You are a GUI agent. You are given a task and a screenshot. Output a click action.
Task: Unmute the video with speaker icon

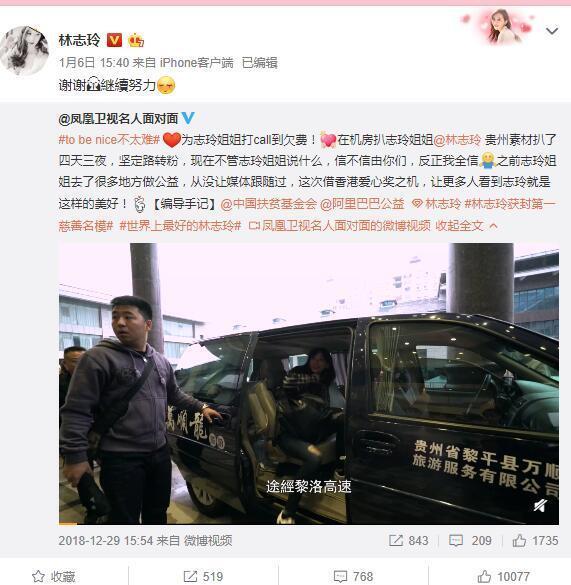pos(540,506)
